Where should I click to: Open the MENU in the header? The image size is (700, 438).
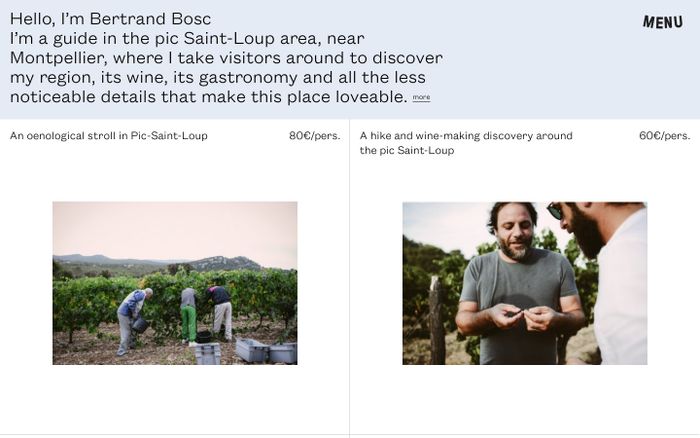[x=662, y=22]
